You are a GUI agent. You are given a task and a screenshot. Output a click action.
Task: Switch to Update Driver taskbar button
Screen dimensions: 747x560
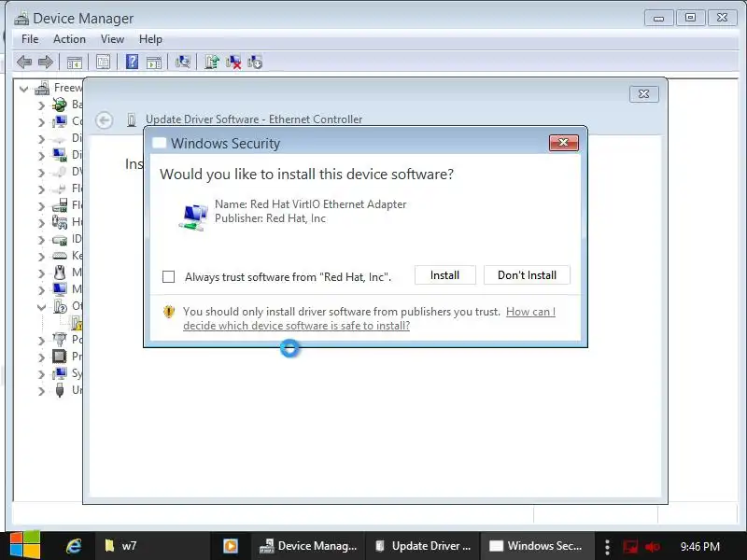point(423,546)
